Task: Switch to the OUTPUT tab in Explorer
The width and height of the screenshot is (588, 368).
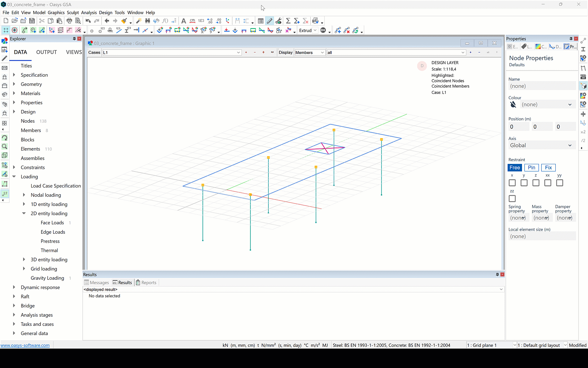Action: pyautogui.click(x=46, y=52)
